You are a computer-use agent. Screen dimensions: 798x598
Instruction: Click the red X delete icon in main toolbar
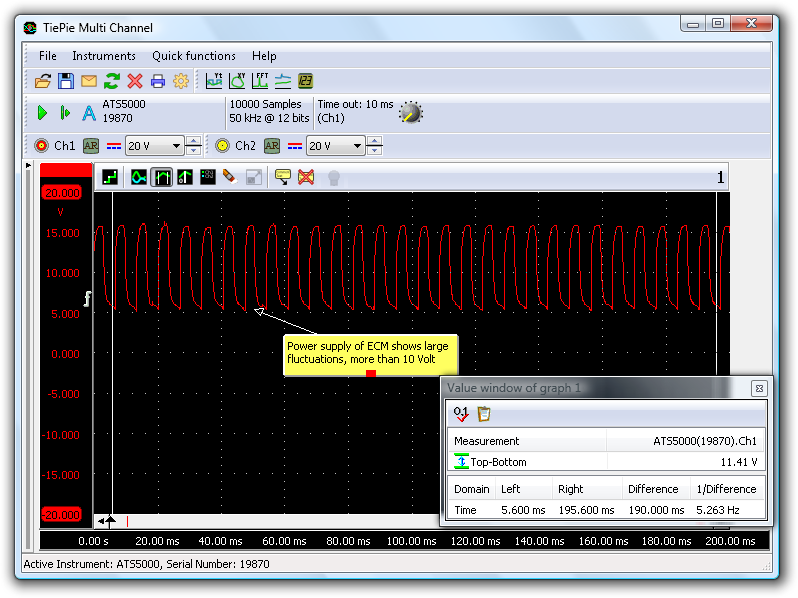(135, 81)
